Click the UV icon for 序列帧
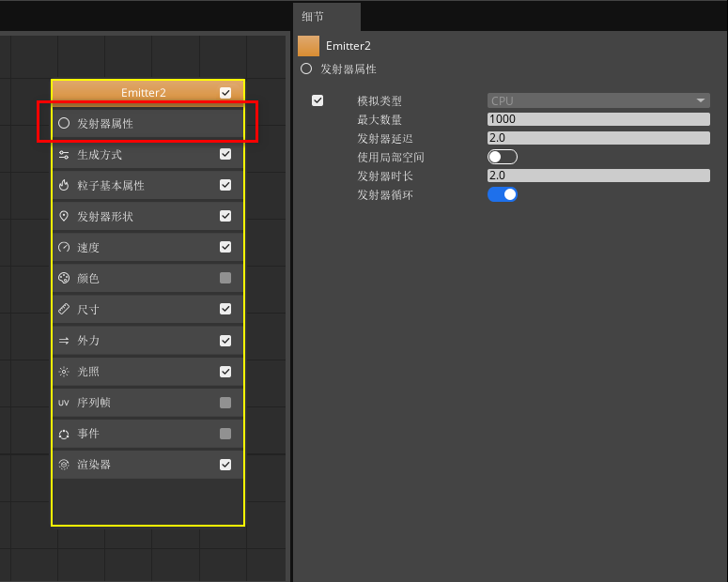Image resolution: width=728 pixels, height=582 pixels. [x=64, y=403]
